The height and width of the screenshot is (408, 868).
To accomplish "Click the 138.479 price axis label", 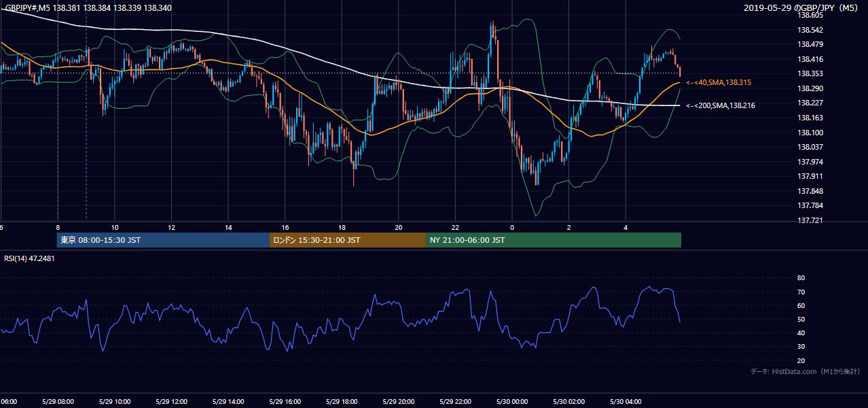I will click(810, 44).
